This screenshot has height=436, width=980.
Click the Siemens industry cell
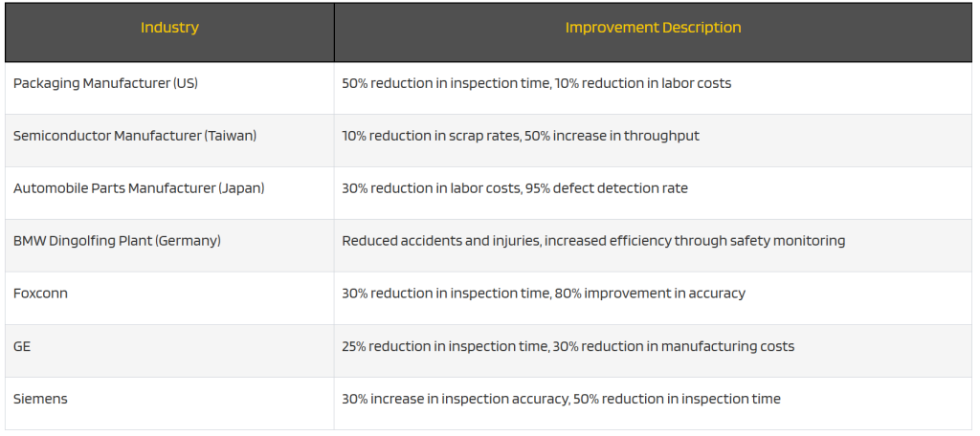click(40, 399)
